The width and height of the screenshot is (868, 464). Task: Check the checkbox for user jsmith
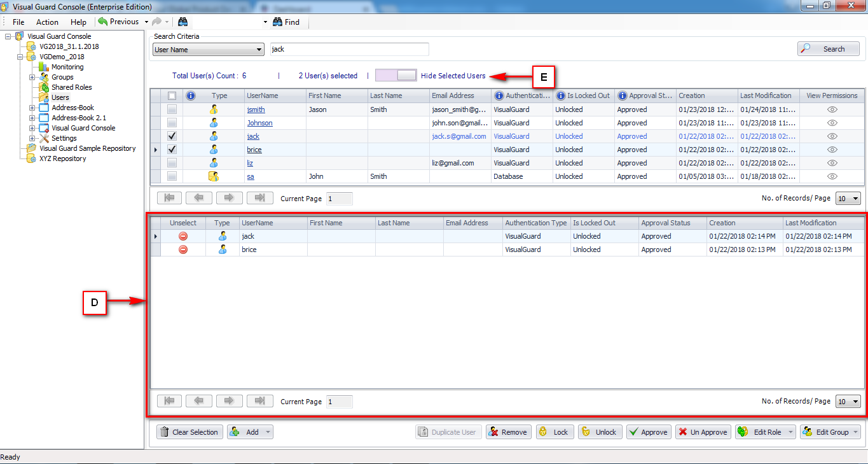coord(172,109)
